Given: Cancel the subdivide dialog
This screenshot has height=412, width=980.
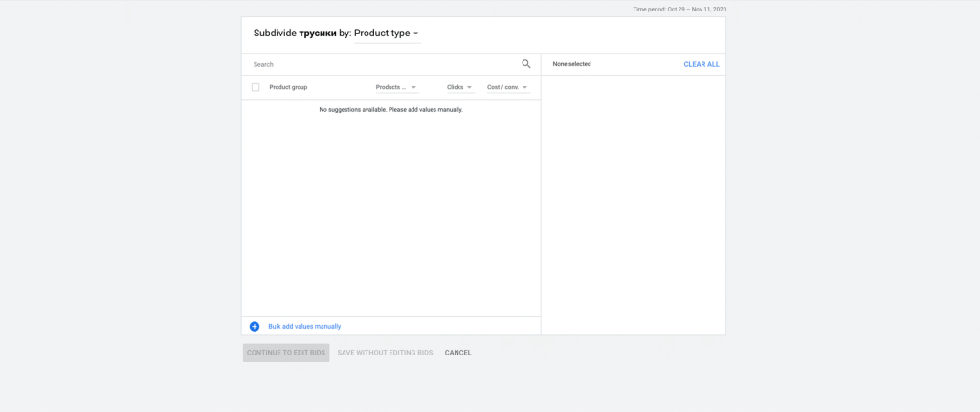Looking at the screenshot, I should 457,353.
